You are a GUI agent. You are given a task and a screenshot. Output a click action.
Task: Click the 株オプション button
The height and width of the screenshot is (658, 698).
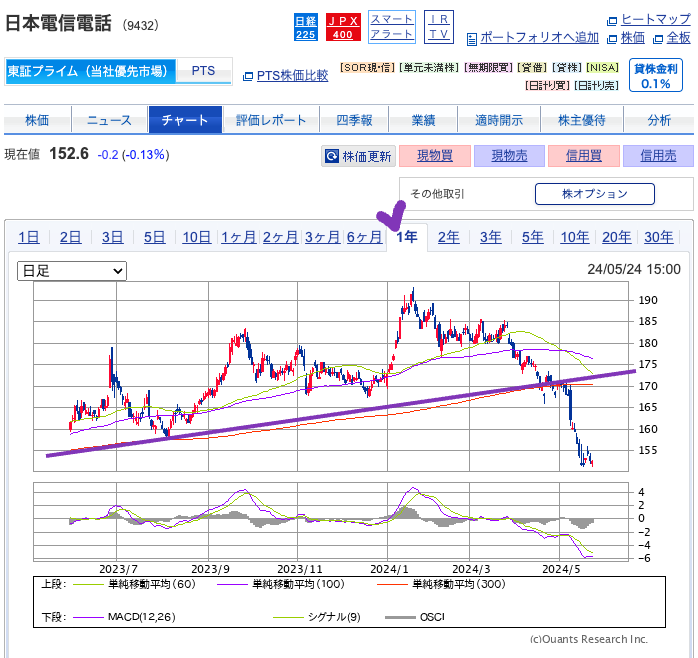(x=595, y=194)
